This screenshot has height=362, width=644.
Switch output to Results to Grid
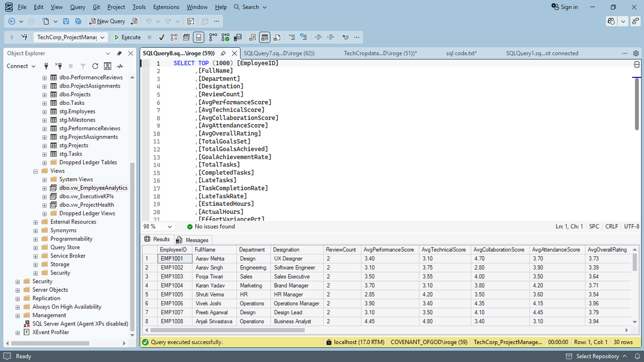click(265, 38)
